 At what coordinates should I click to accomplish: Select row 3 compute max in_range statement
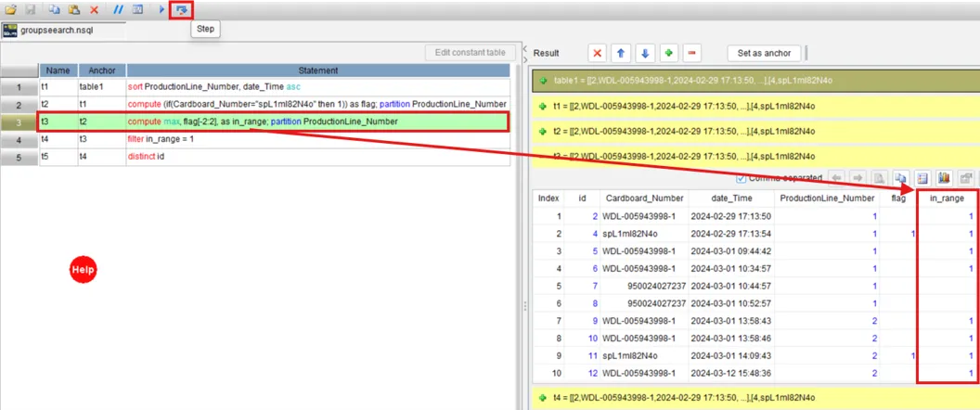pos(318,122)
